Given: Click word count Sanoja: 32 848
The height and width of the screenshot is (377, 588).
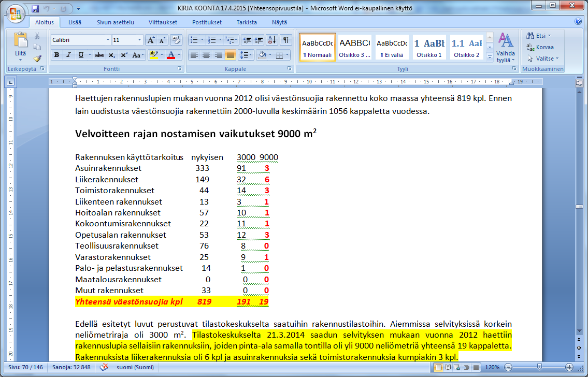Looking at the screenshot, I should (x=71, y=367).
